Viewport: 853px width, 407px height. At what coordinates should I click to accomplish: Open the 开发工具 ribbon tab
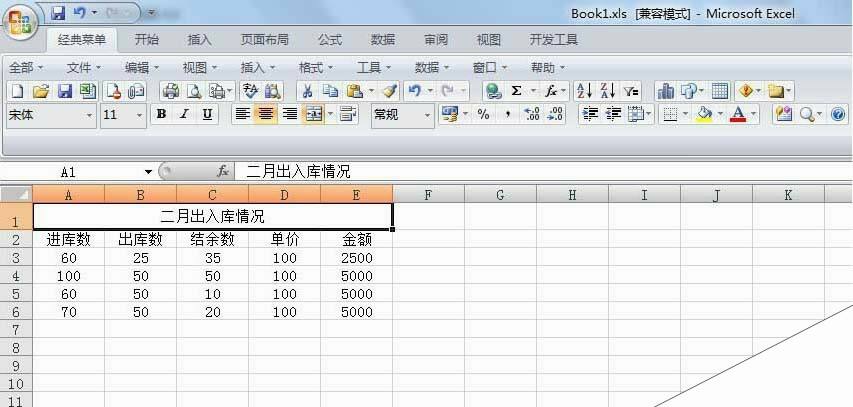pyautogui.click(x=554, y=40)
